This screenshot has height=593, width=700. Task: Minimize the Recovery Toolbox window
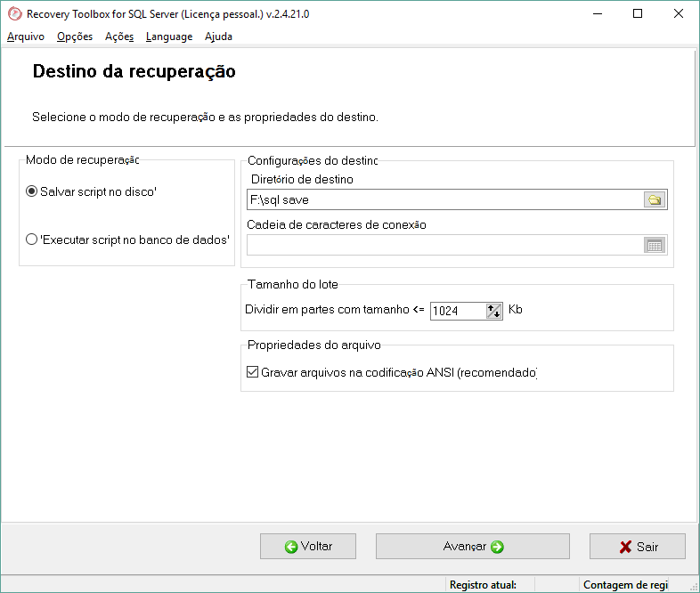[598, 14]
